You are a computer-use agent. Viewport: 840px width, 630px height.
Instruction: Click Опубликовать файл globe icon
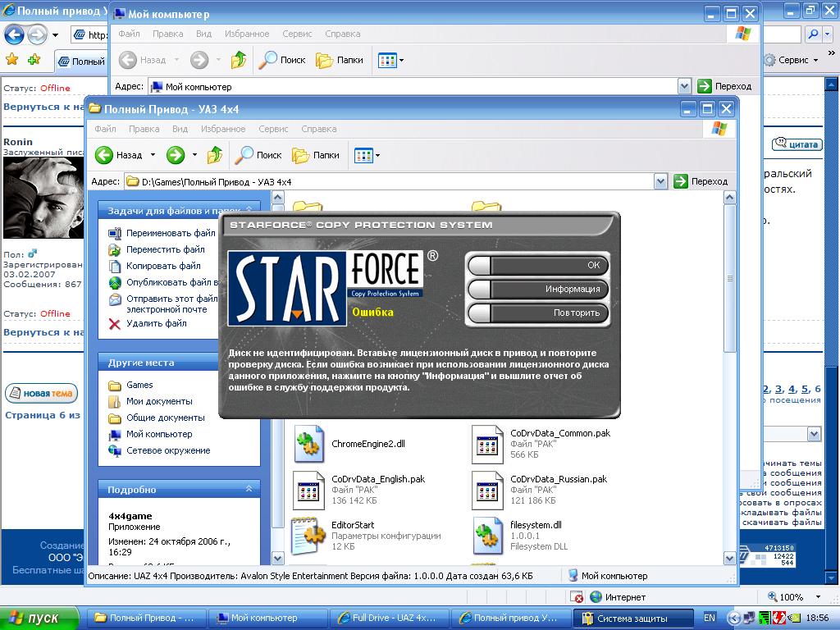115,283
